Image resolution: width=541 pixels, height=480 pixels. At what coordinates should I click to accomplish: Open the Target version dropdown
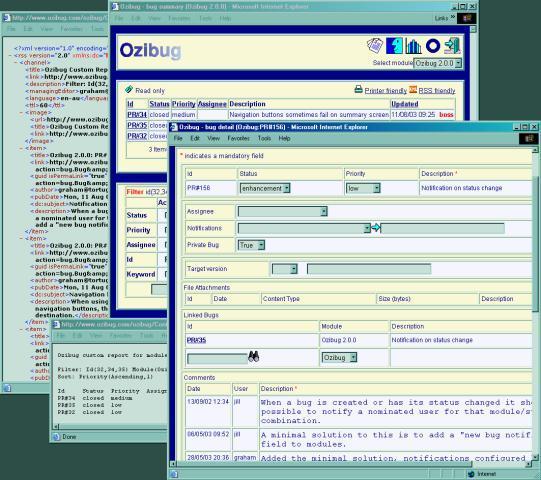coord(284,269)
